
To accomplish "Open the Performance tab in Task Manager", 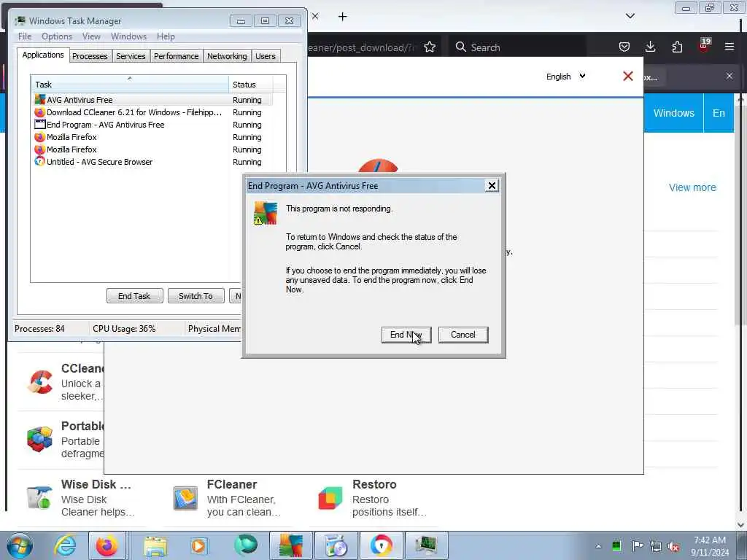I will pyautogui.click(x=177, y=56).
